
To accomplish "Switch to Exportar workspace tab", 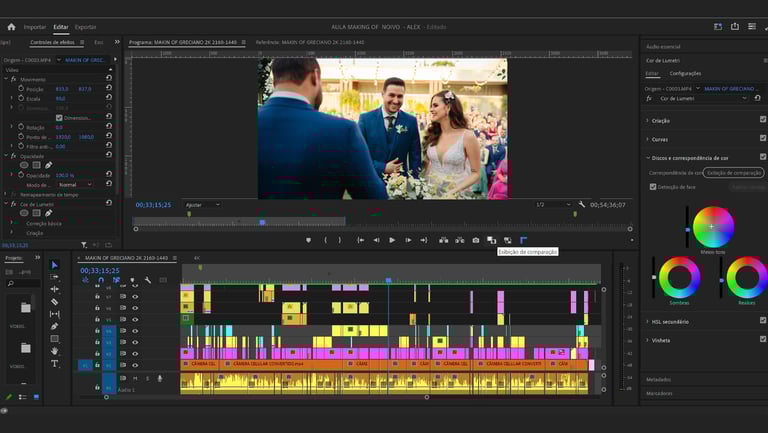I will click(x=85, y=27).
